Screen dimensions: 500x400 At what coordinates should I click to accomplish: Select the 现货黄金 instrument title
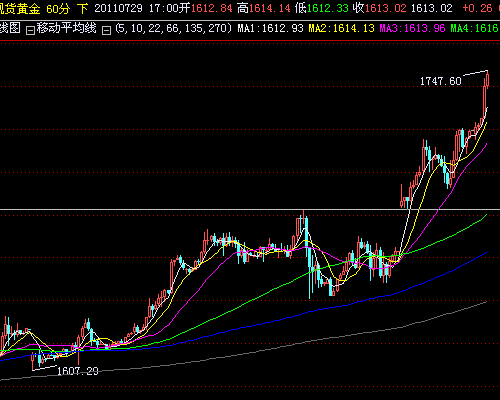point(20,9)
